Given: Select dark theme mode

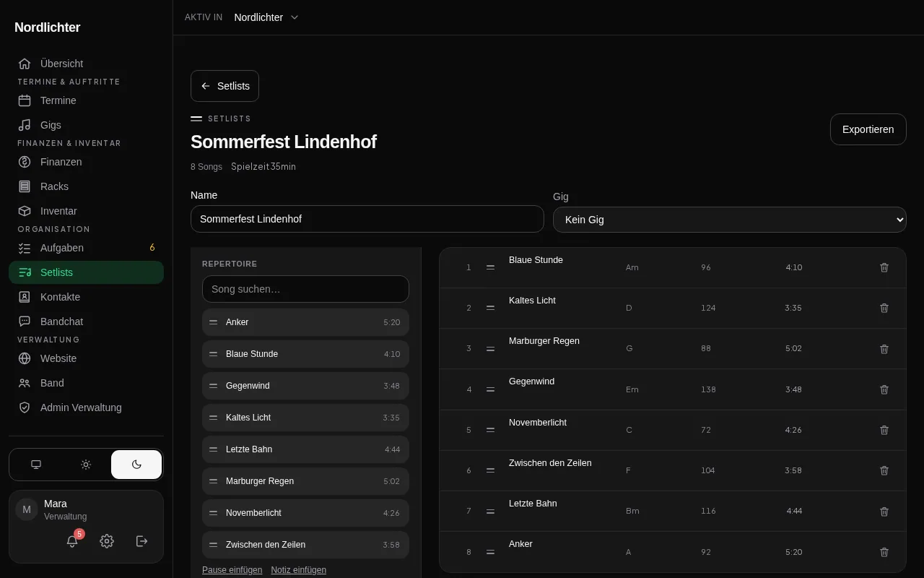Looking at the screenshot, I should point(136,465).
